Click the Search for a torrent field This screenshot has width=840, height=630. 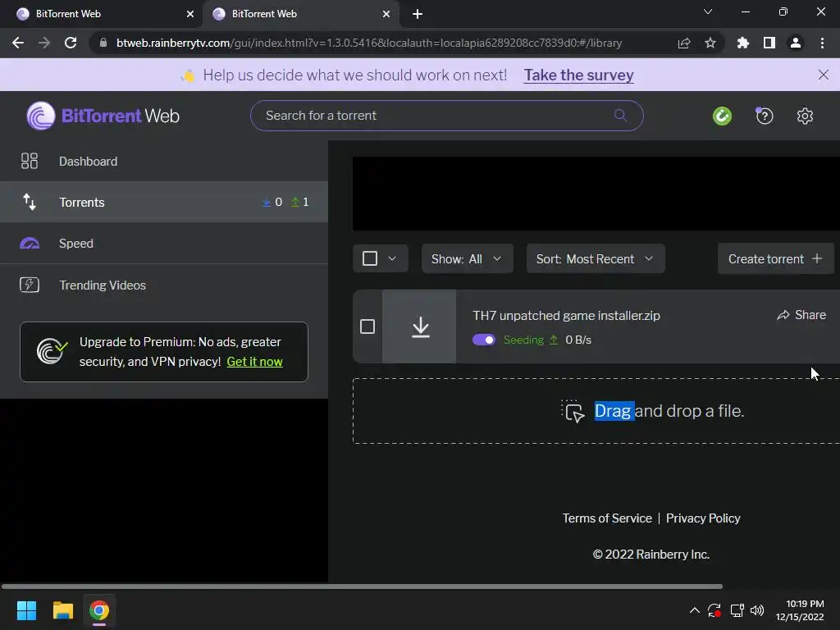click(x=447, y=116)
